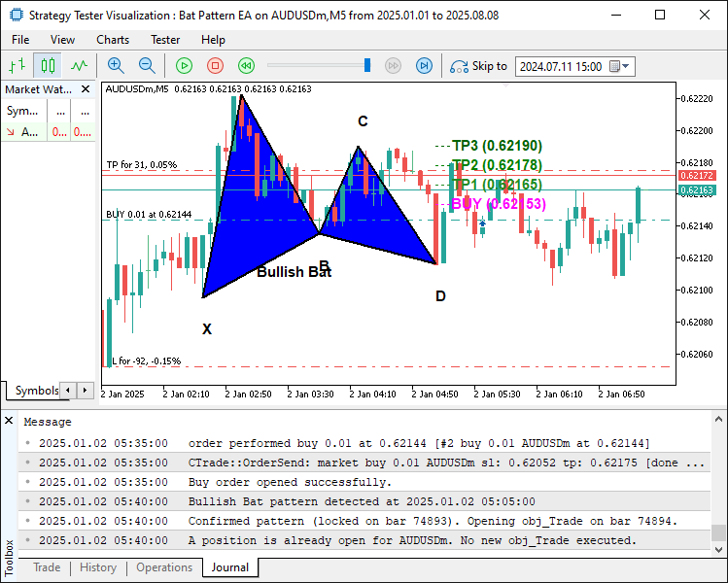Open the Charts menu

coord(113,40)
